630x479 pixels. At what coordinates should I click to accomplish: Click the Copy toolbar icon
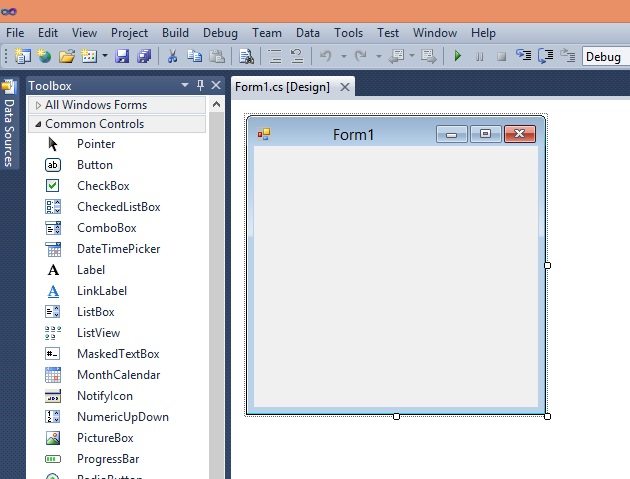coord(195,56)
